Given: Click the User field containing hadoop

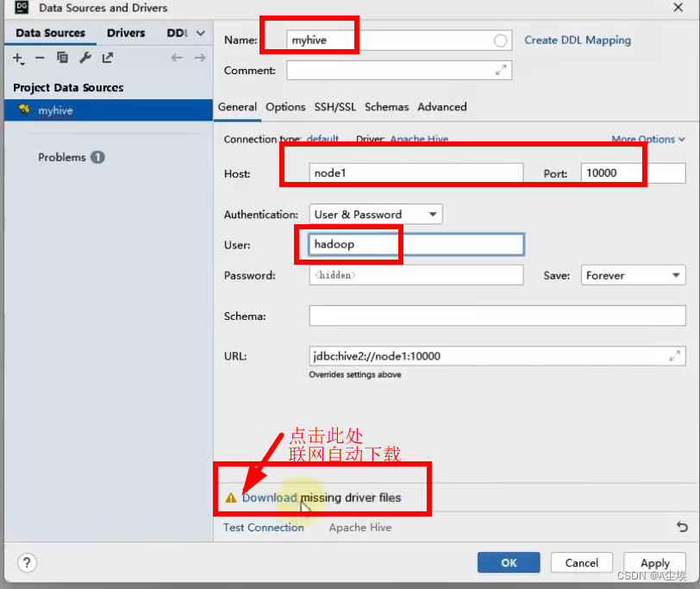Looking at the screenshot, I should (x=416, y=244).
